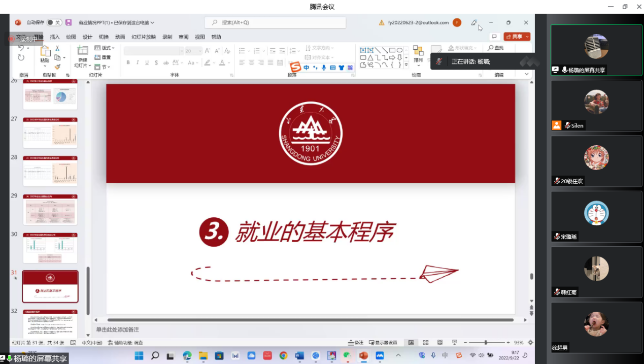Start slideshow from status bar icon
Image resolution: width=644 pixels, height=364 pixels.
click(x=454, y=343)
